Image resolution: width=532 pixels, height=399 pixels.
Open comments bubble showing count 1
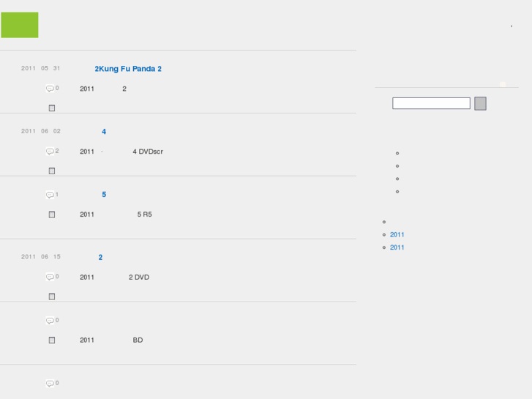(50, 195)
